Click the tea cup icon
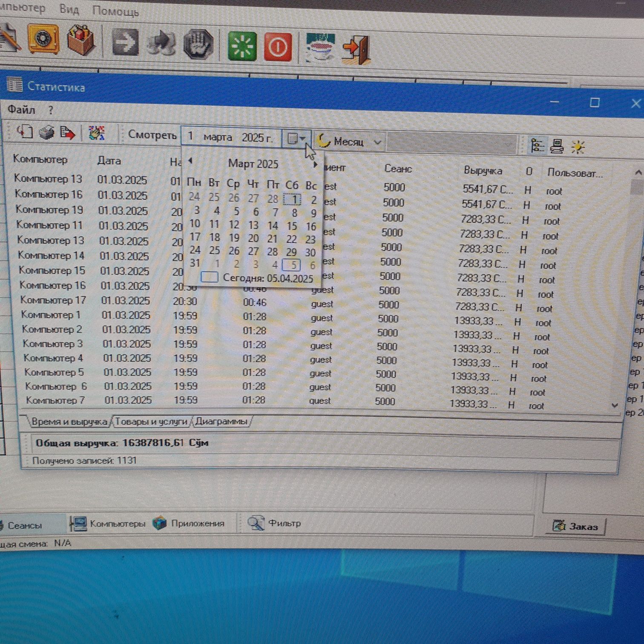This screenshot has height=644, width=644. [x=321, y=48]
